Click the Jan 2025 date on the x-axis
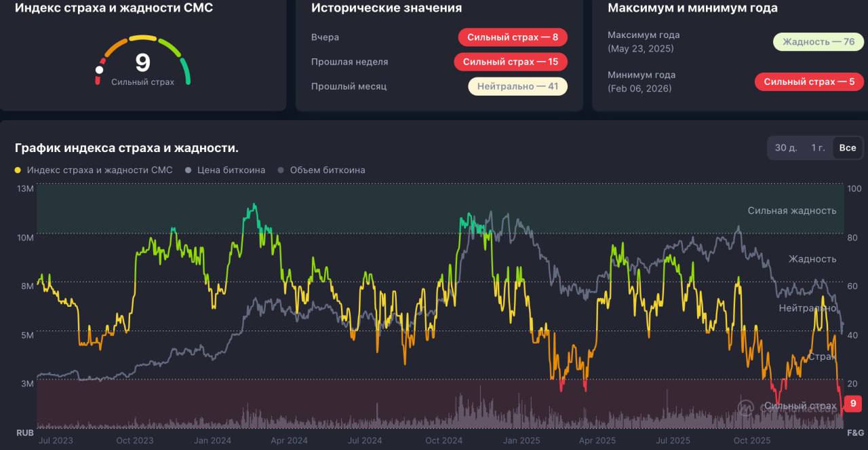 [x=520, y=440]
